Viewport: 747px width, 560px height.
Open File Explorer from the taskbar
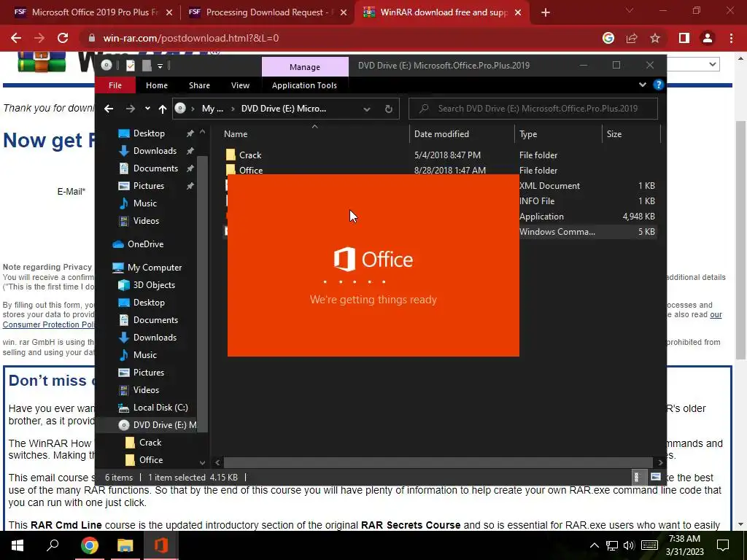(125, 545)
